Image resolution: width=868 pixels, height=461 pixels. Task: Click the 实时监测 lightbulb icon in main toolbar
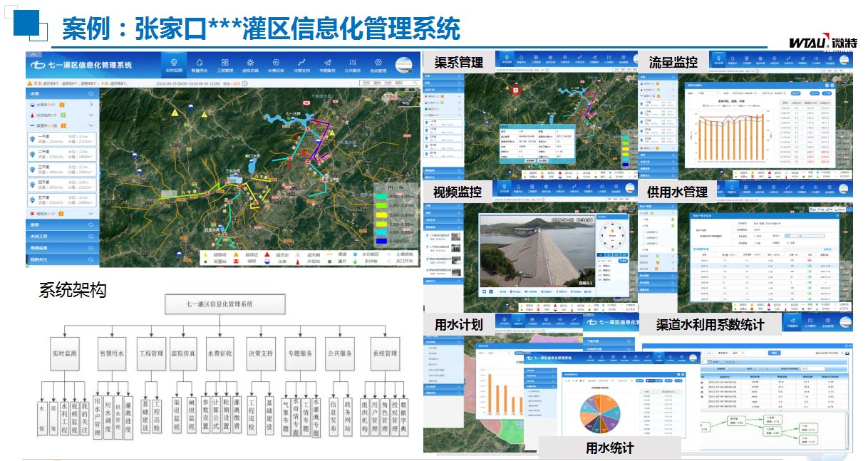point(174,63)
